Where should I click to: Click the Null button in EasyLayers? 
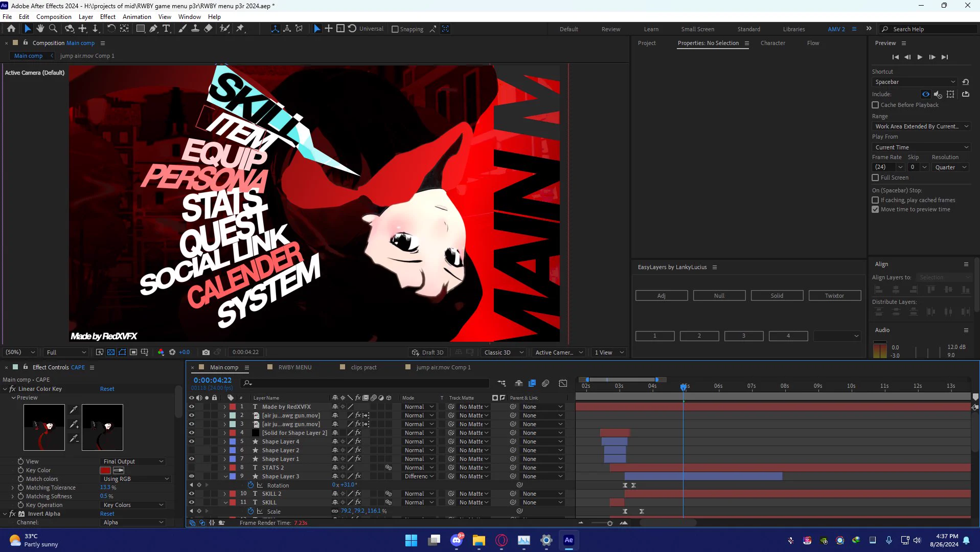click(719, 296)
